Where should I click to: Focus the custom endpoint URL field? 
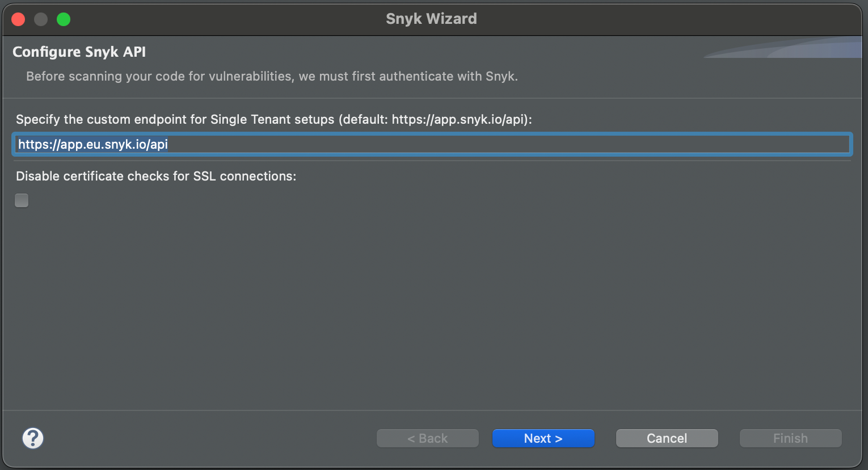click(431, 144)
